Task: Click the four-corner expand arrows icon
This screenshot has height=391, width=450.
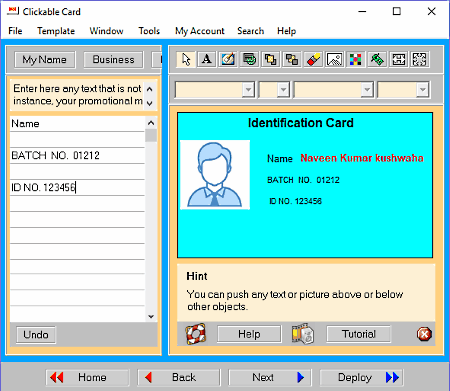Action: point(419,60)
